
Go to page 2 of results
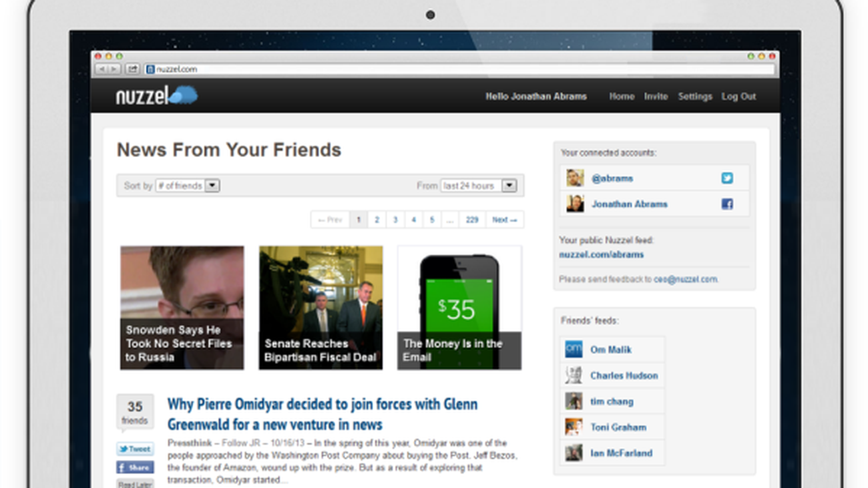[377, 220]
